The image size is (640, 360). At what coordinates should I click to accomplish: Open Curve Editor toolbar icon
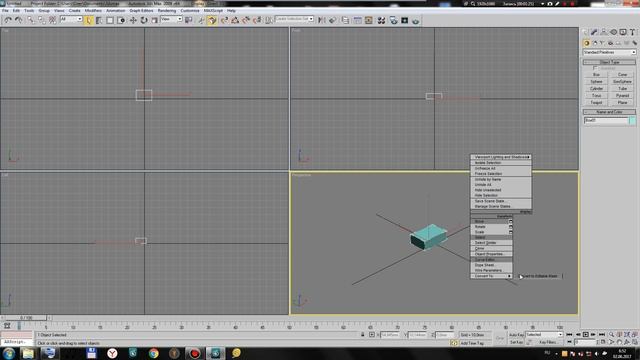(x=358, y=20)
